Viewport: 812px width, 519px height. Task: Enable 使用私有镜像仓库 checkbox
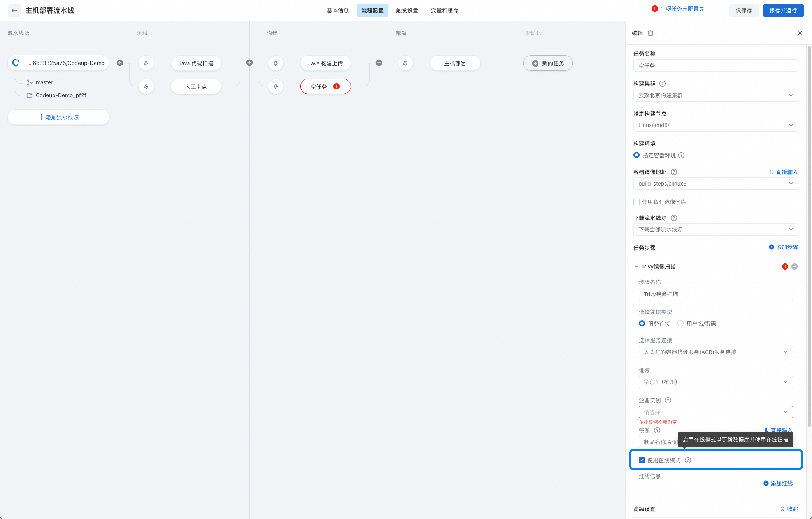pos(637,202)
